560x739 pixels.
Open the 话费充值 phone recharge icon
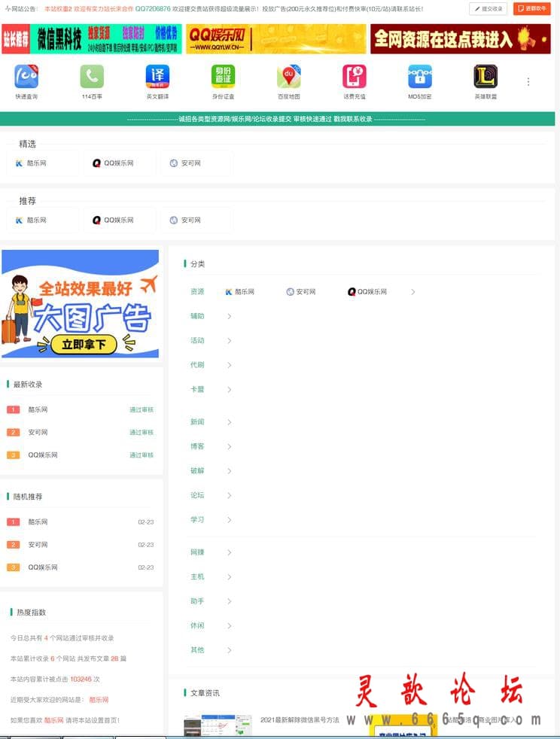(x=355, y=76)
